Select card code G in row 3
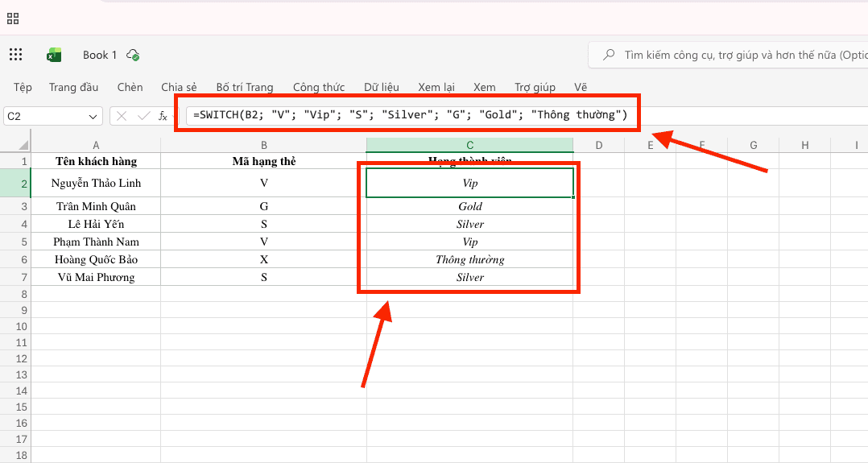This screenshot has width=868, height=463. tap(263, 206)
